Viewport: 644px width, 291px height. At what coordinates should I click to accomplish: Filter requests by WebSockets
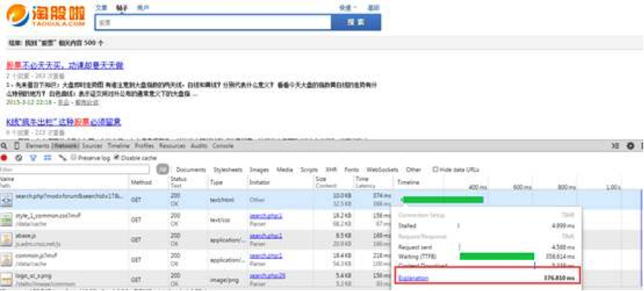coord(383,170)
